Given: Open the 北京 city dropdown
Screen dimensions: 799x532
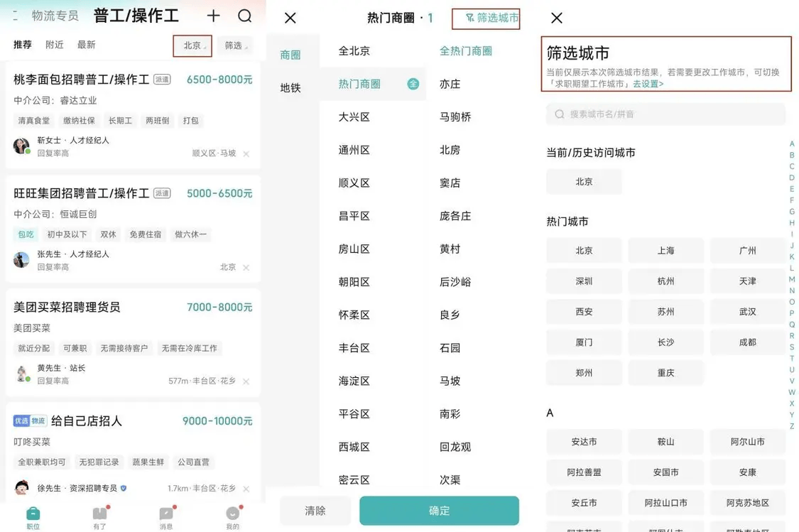Looking at the screenshot, I should click(192, 45).
